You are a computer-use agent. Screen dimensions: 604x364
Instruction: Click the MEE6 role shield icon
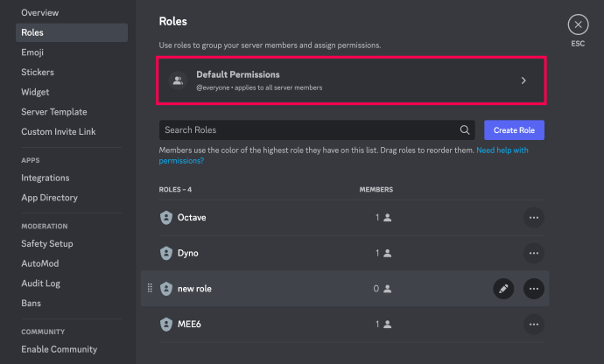coord(166,324)
